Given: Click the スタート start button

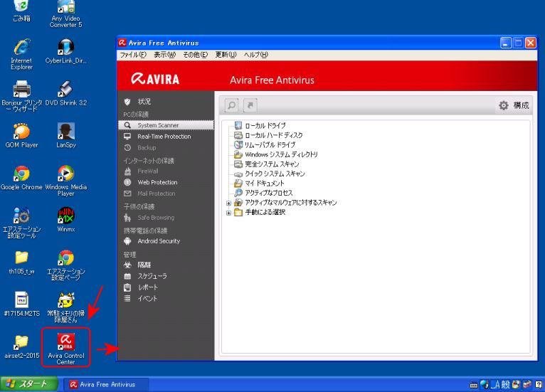Looking at the screenshot, I should click(x=29, y=384).
